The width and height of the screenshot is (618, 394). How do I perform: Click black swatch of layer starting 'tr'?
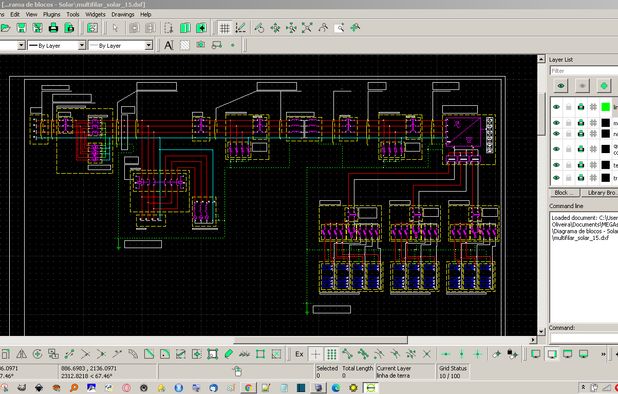click(x=606, y=178)
